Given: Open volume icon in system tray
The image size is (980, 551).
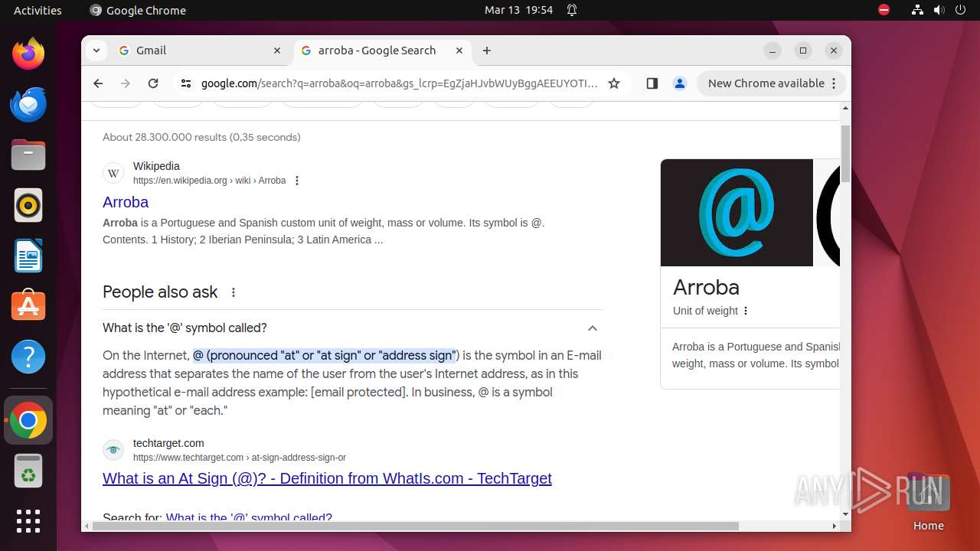Looking at the screenshot, I should 939,10.
